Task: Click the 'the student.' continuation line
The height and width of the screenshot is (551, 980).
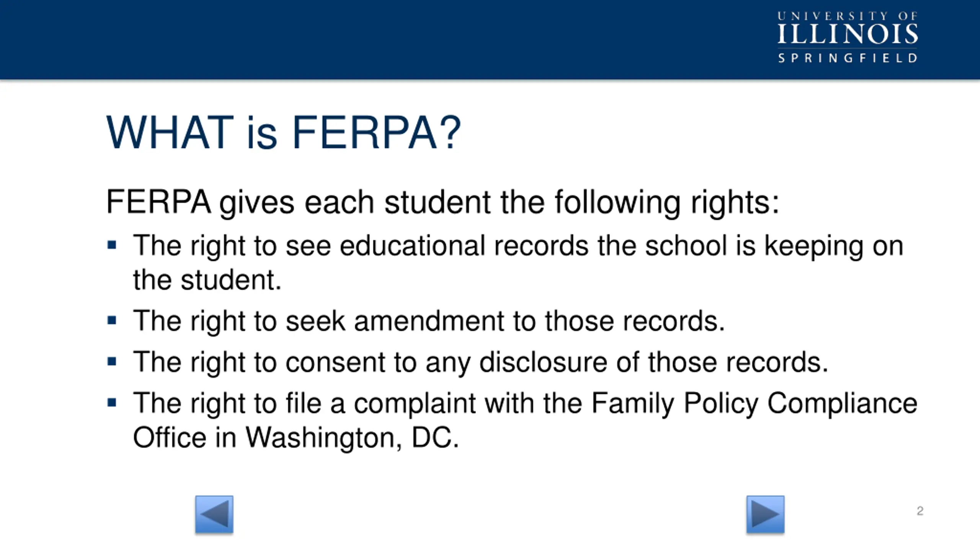Action: (207, 280)
